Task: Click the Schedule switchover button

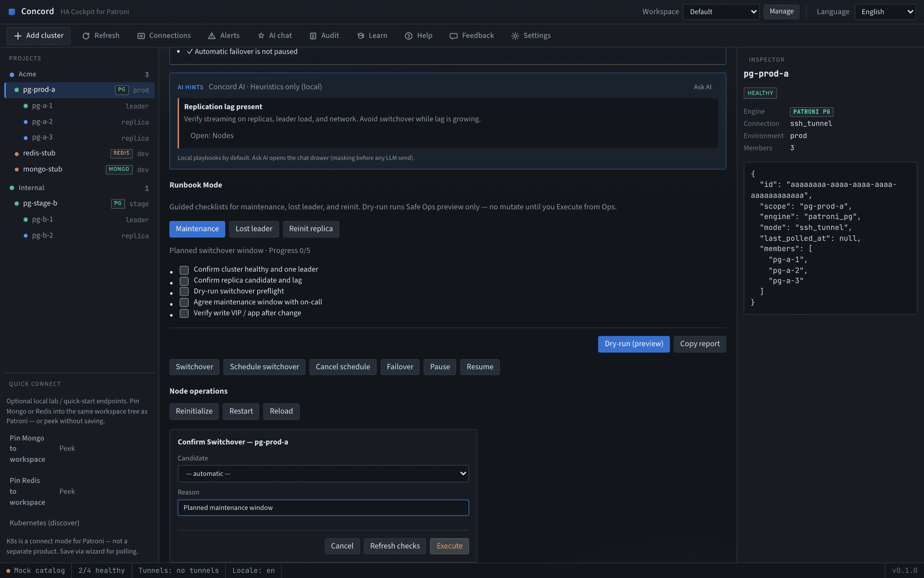Action: pos(264,367)
